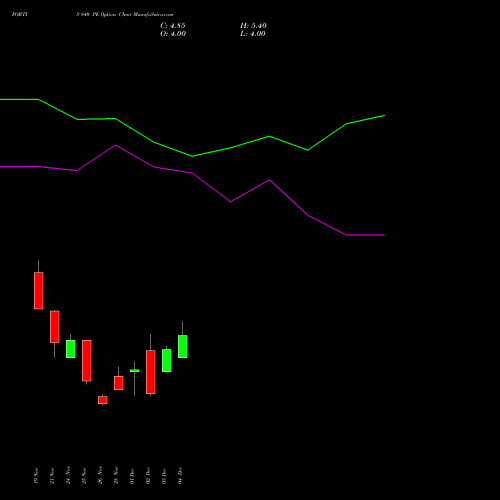The image size is (500, 500).
Task: Click the high value H: 5.40
Action: coord(253,26)
